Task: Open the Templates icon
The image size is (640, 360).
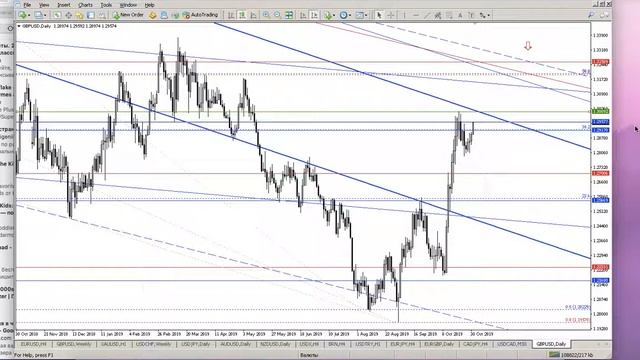Action: click(x=359, y=15)
